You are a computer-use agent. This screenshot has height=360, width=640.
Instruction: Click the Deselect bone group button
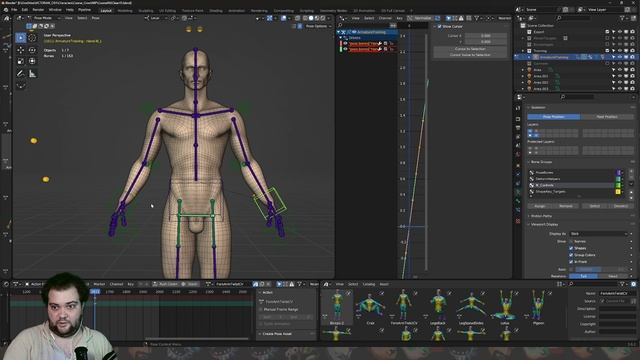pyautogui.click(x=621, y=206)
